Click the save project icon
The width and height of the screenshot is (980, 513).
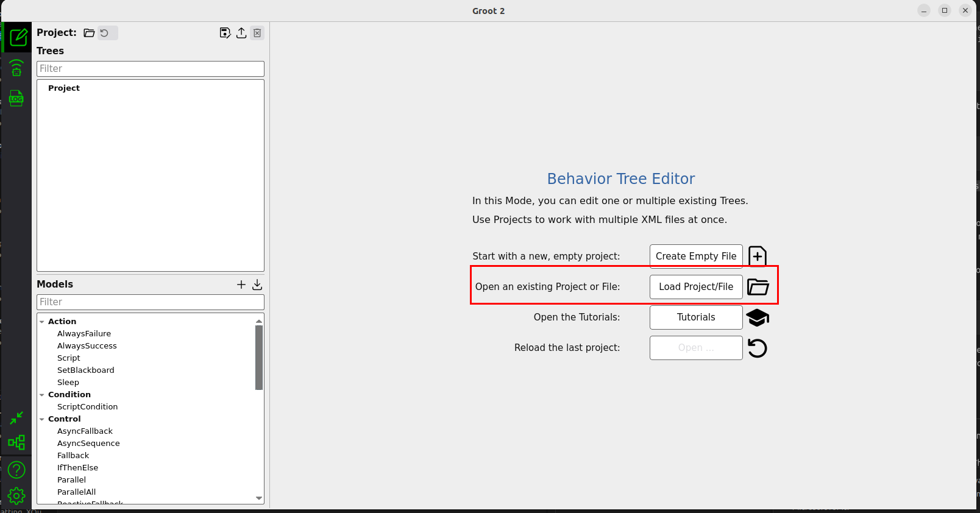[225, 33]
